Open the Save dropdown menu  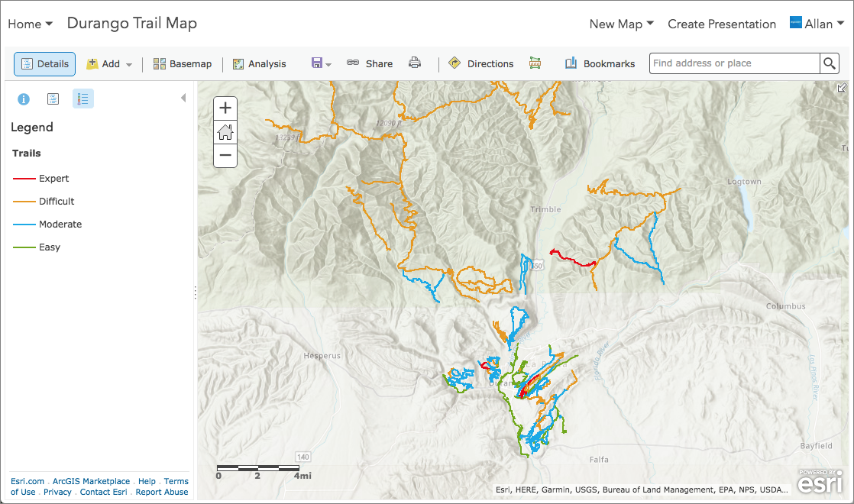coord(321,63)
